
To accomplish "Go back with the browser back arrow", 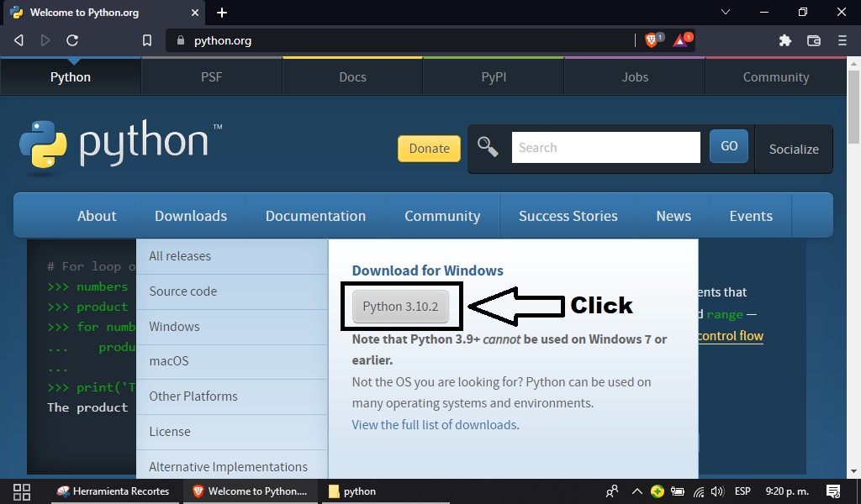I will click(x=18, y=40).
